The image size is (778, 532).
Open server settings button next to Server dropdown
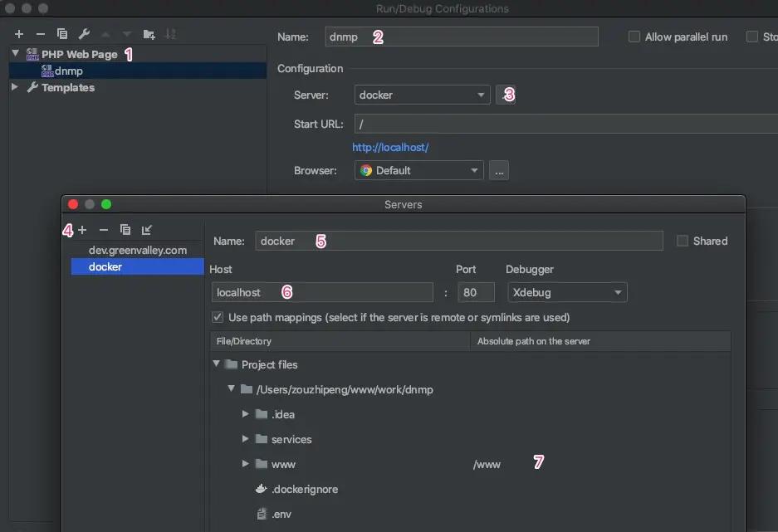pos(506,95)
